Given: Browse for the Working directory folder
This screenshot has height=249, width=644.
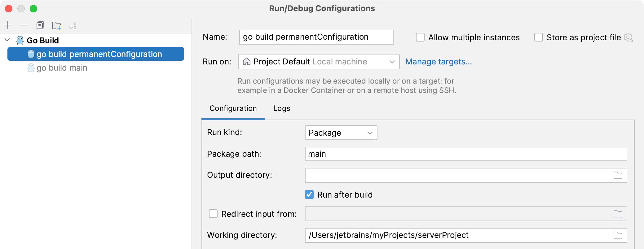Looking at the screenshot, I should (618, 235).
